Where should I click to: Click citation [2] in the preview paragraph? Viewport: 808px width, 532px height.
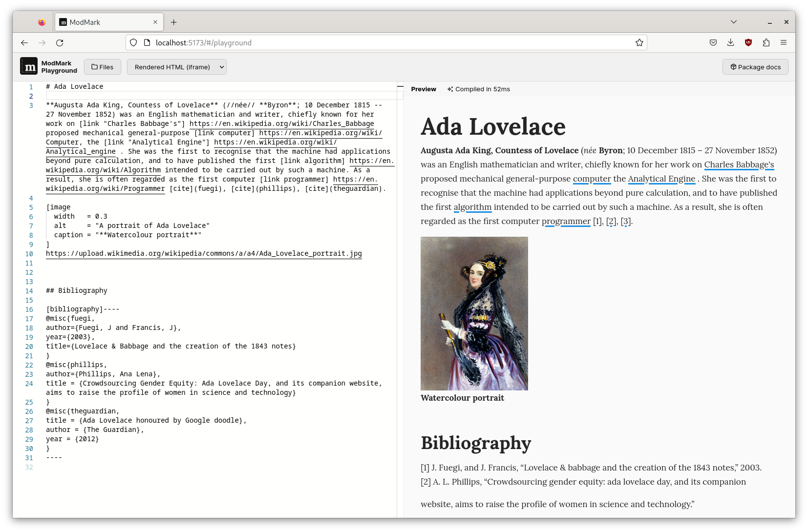(x=611, y=221)
